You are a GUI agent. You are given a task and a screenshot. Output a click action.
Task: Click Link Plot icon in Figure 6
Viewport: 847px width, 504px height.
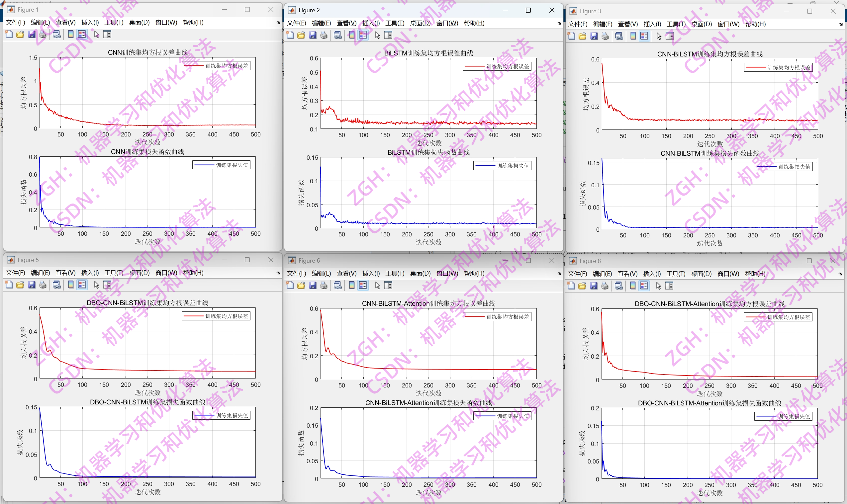click(337, 285)
